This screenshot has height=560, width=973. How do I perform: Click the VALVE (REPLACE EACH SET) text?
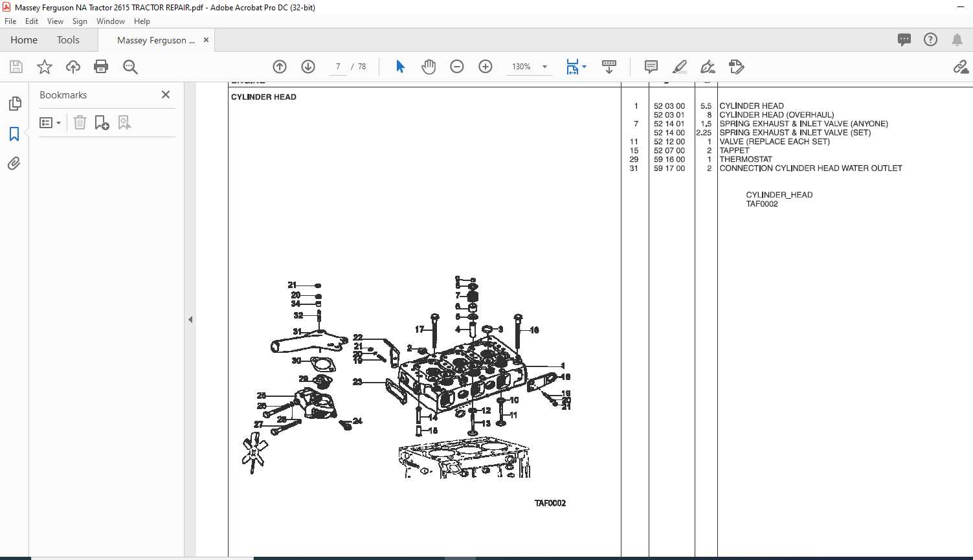click(774, 141)
